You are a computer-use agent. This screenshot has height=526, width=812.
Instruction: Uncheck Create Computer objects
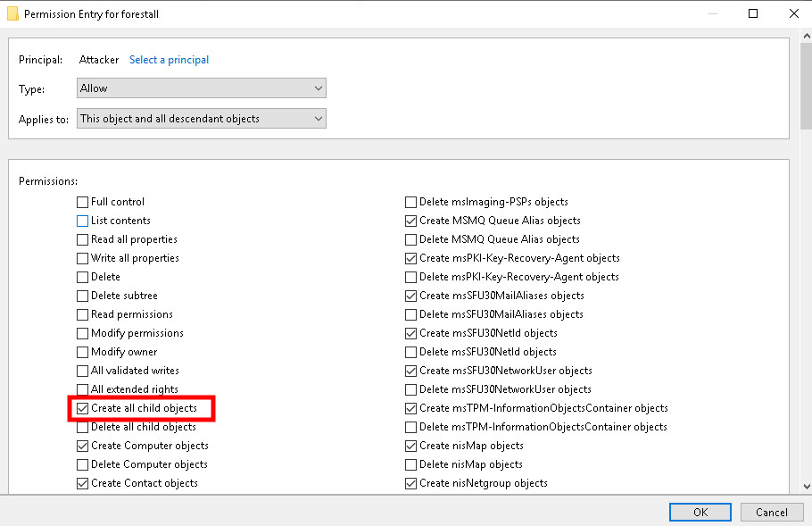point(83,446)
